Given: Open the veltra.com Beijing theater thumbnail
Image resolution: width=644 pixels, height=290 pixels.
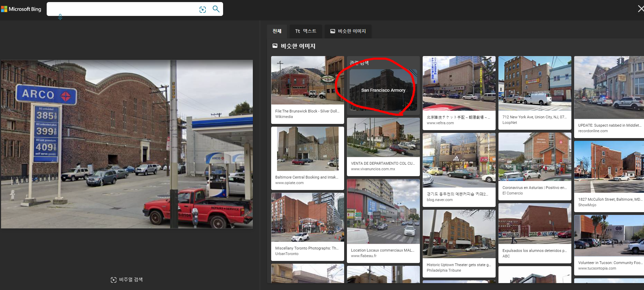Looking at the screenshot, I should (x=459, y=83).
